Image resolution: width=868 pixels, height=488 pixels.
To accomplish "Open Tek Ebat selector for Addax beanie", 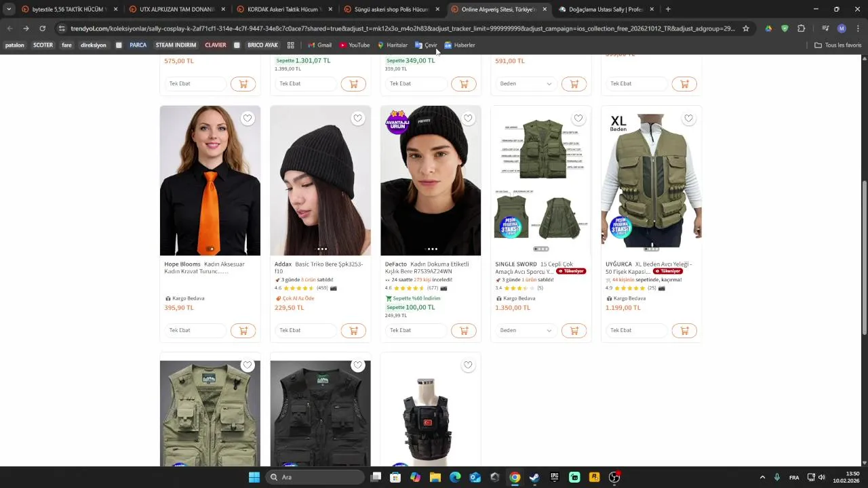I will click(x=306, y=331).
